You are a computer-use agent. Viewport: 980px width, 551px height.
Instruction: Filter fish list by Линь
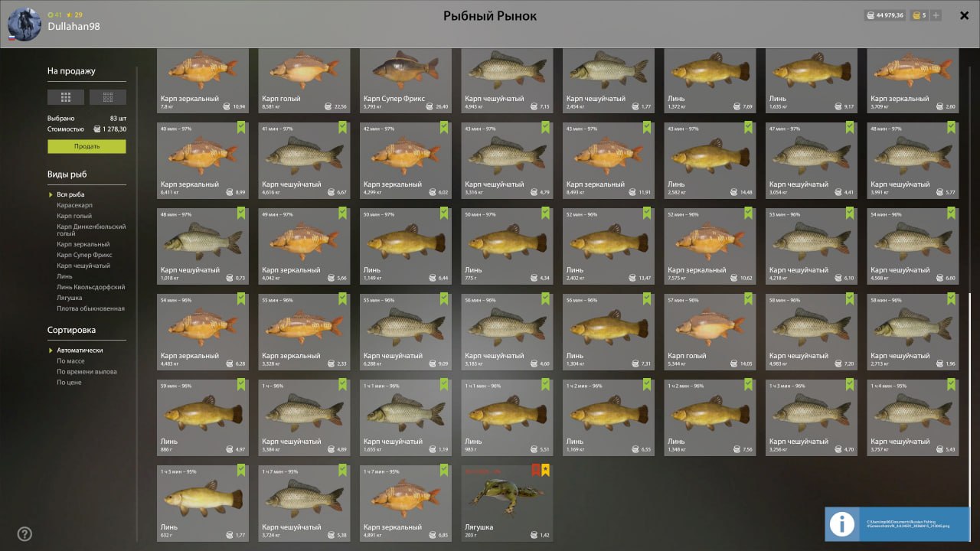point(64,276)
